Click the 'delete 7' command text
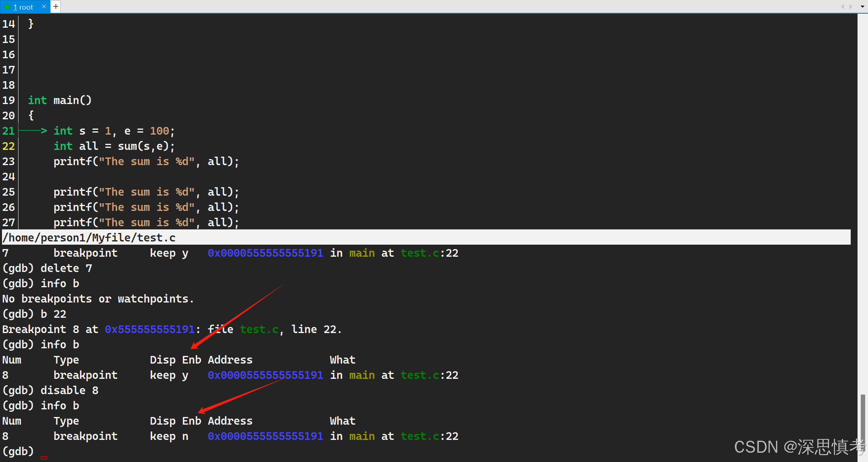Image resolution: width=868 pixels, height=462 pixels. 66,268
